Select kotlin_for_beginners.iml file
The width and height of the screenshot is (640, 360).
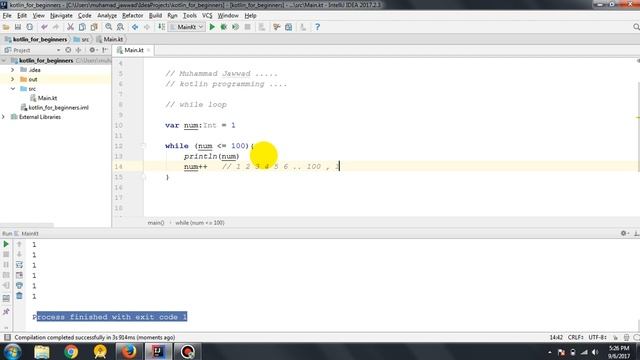(55, 107)
